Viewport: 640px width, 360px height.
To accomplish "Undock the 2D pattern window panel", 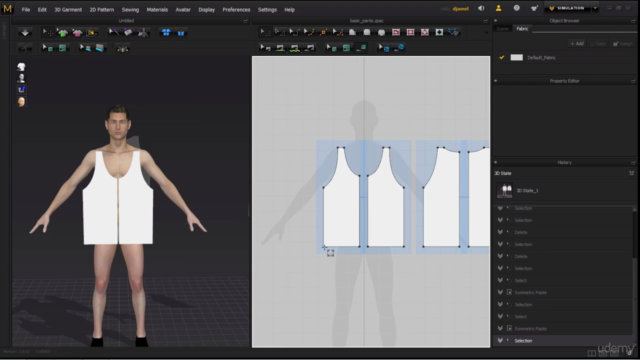I will pyautogui.click(x=485, y=21).
